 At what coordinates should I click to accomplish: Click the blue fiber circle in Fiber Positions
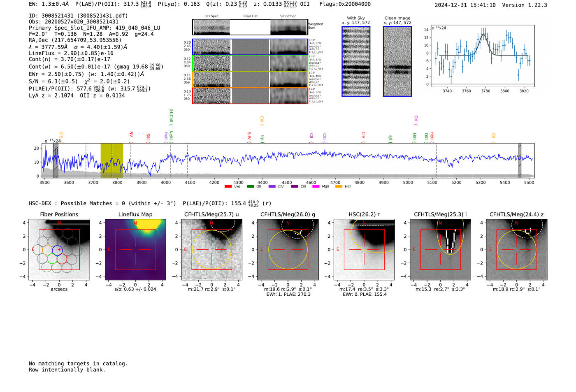[x=57, y=250]
